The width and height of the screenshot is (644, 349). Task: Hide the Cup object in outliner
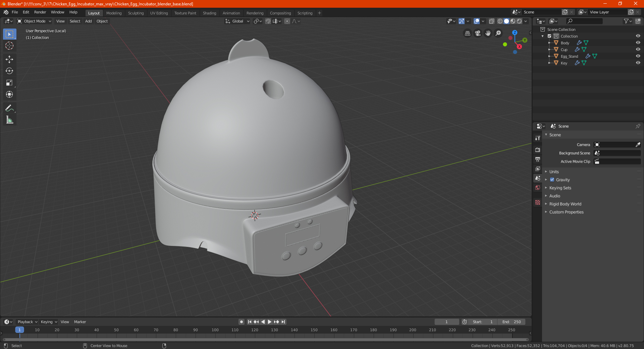tap(638, 49)
